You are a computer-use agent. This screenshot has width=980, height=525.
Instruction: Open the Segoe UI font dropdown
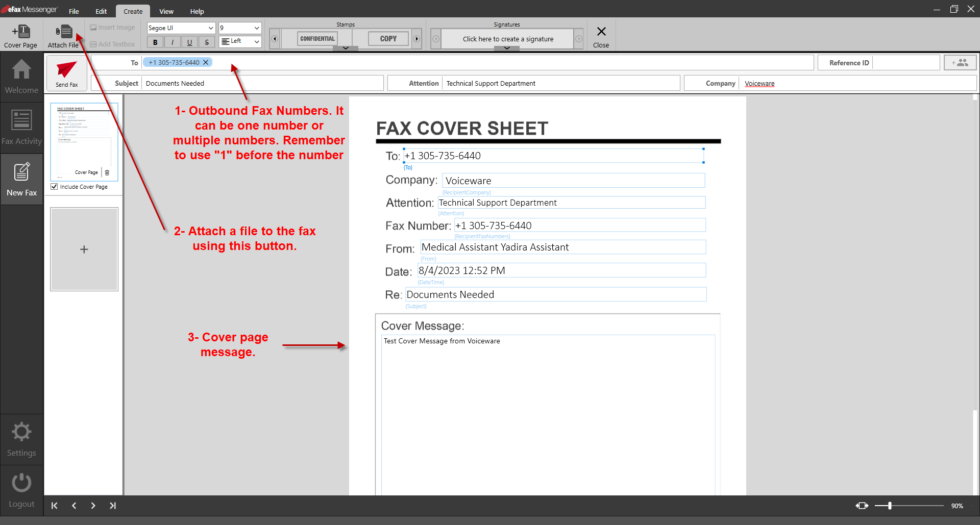point(181,28)
